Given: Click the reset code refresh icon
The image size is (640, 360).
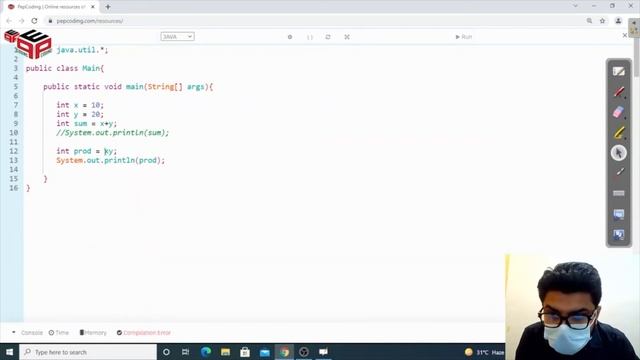Looking at the screenshot, I should (x=328, y=37).
